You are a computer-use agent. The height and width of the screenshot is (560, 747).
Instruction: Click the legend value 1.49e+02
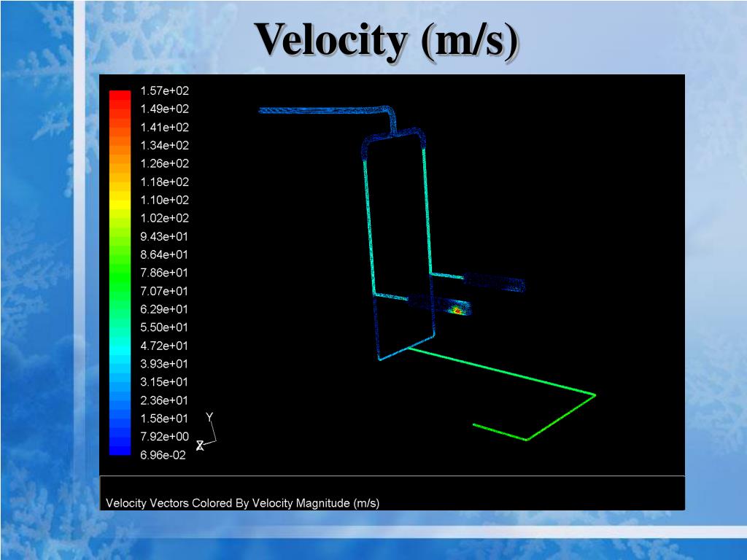164,109
